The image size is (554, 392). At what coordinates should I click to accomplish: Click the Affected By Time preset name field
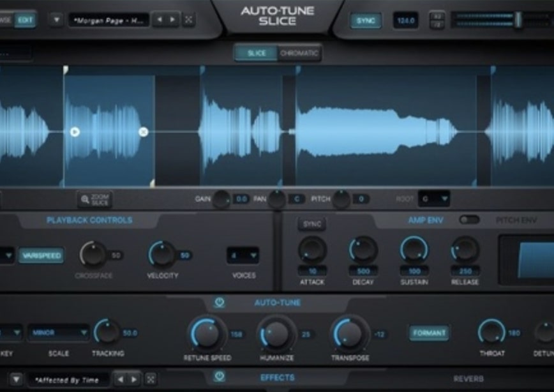[x=68, y=380]
